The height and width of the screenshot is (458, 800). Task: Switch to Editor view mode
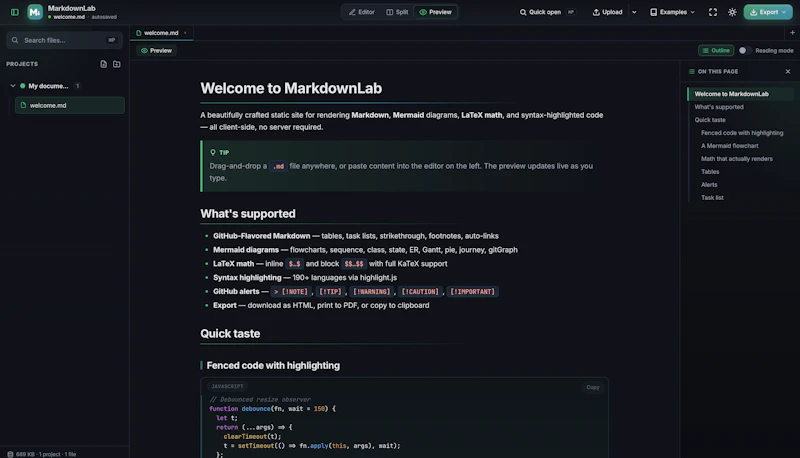pyautogui.click(x=361, y=12)
